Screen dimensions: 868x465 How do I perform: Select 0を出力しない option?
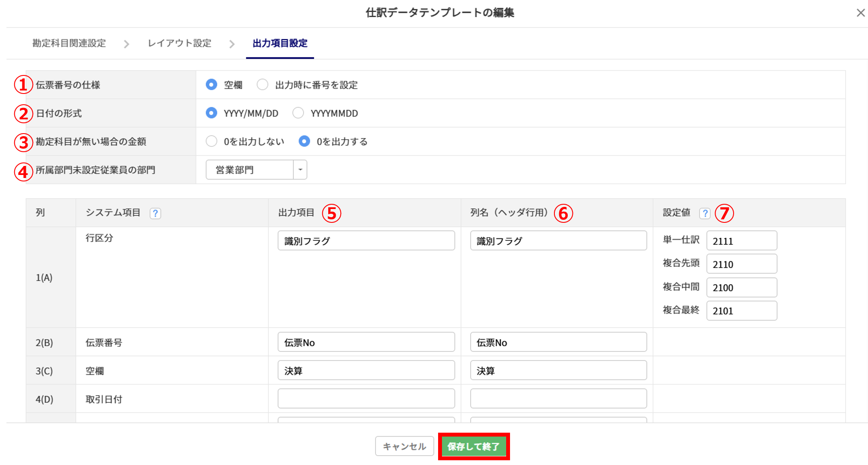(x=211, y=141)
